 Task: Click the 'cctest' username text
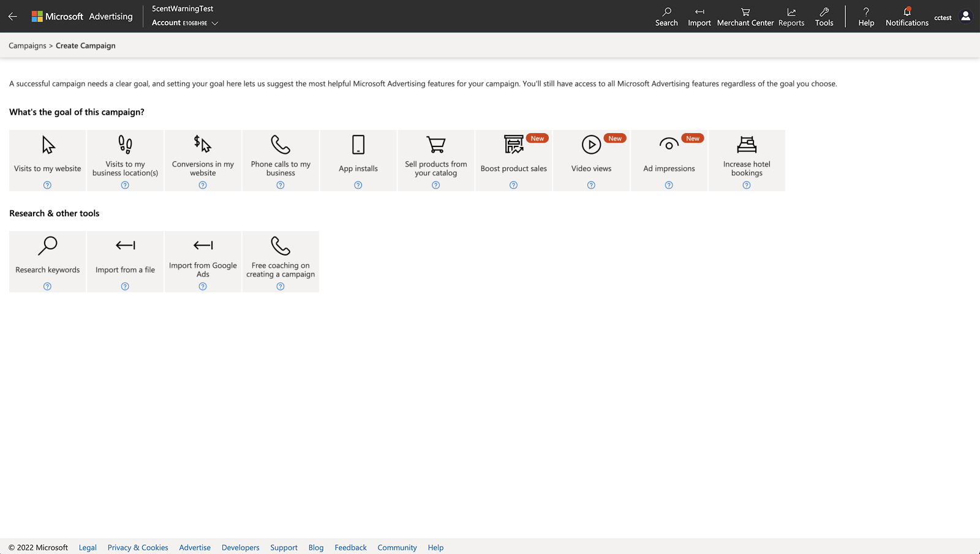point(943,18)
